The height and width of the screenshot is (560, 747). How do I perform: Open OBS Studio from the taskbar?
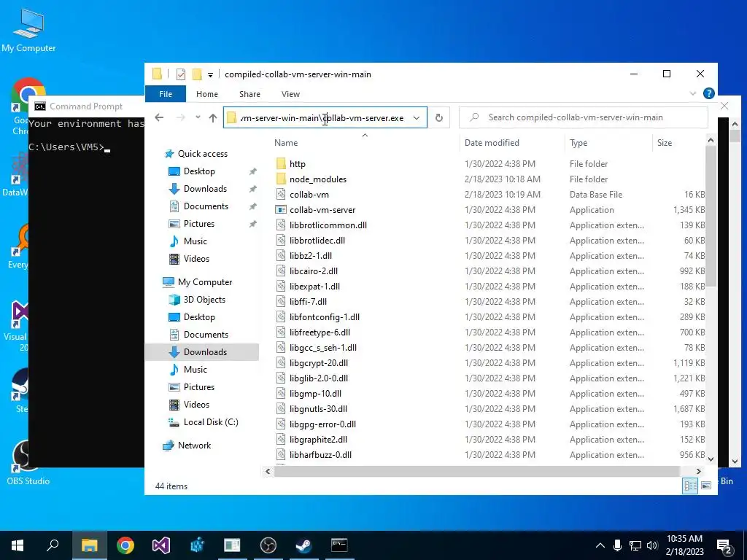click(268, 545)
